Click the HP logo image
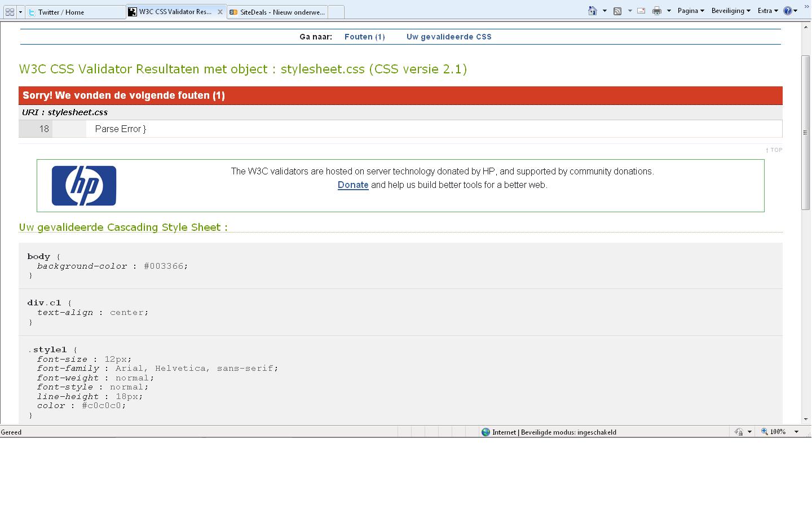 tap(84, 186)
